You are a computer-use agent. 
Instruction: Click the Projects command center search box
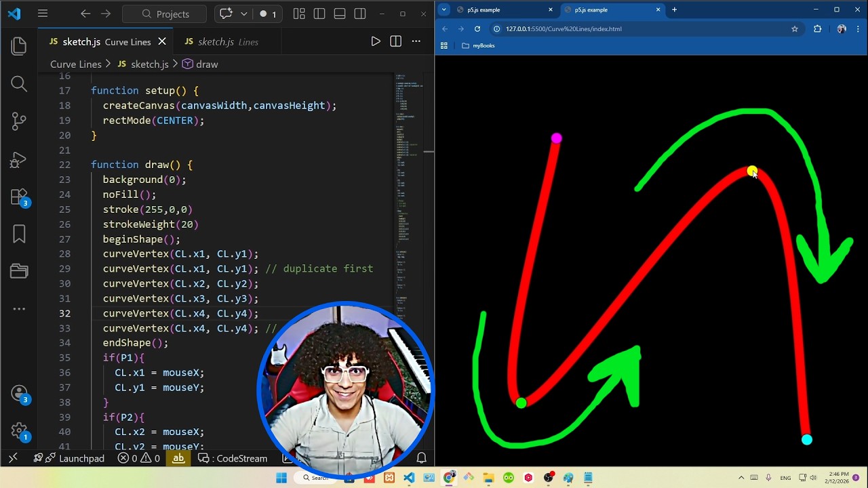click(165, 14)
